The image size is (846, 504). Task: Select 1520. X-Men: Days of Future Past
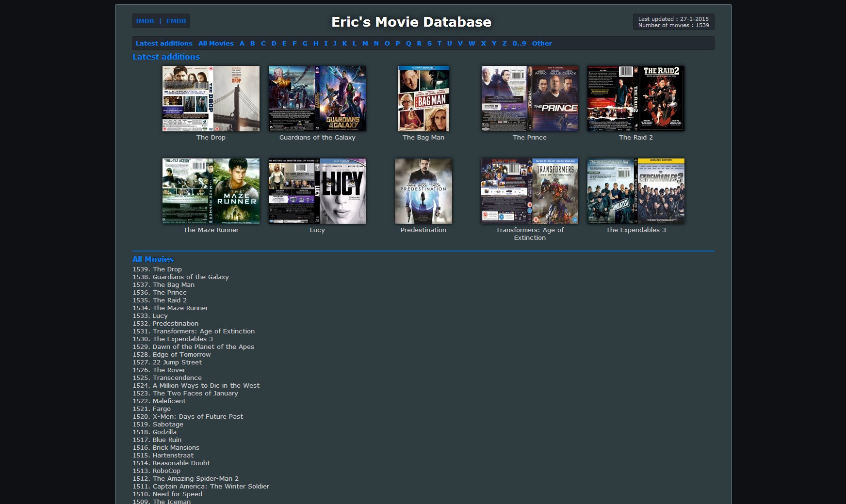pyautogui.click(x=188, y=417)
